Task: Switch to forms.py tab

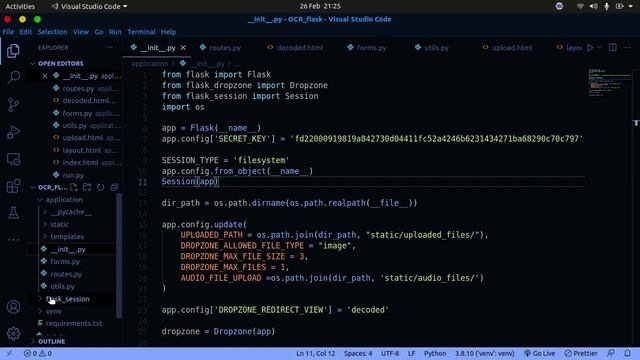Action: click(x=371, y=48)
